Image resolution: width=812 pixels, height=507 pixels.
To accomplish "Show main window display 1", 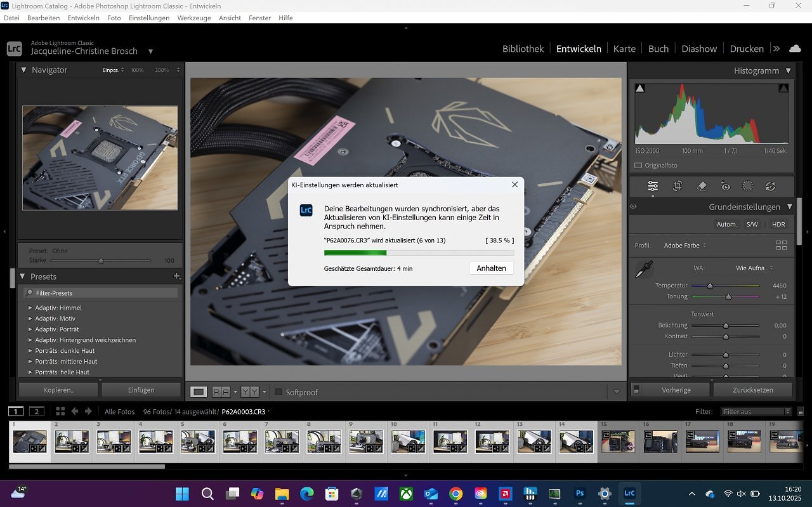I will [16, 411].
